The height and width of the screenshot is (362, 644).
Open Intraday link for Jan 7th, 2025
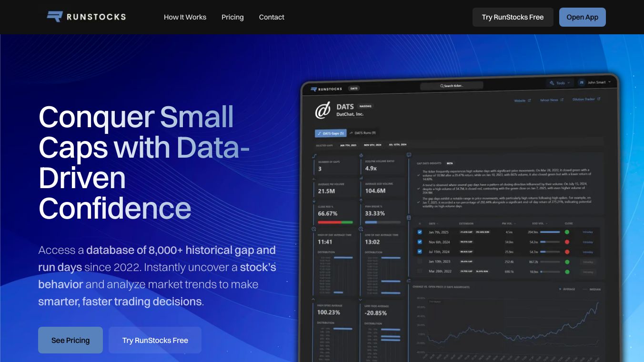[x=588, y=232]
